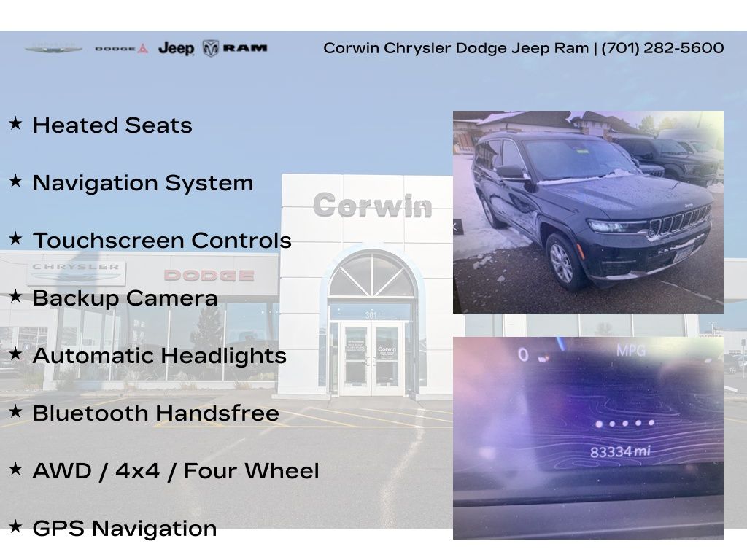Click the Corwin Chrysler Dodge Jeep Ram name
Viewport: 747px width, 560px height.
pyautogui.click(x=456, y=48)
